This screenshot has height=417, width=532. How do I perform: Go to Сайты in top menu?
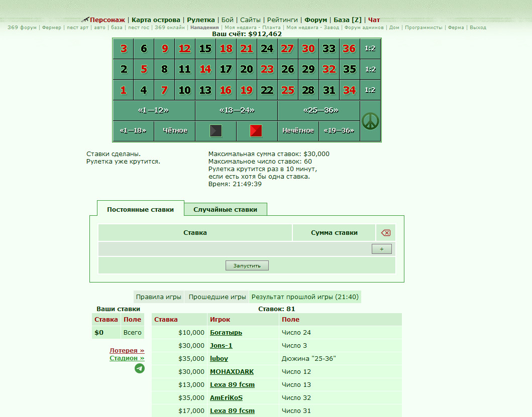click(x=250, y=20)
